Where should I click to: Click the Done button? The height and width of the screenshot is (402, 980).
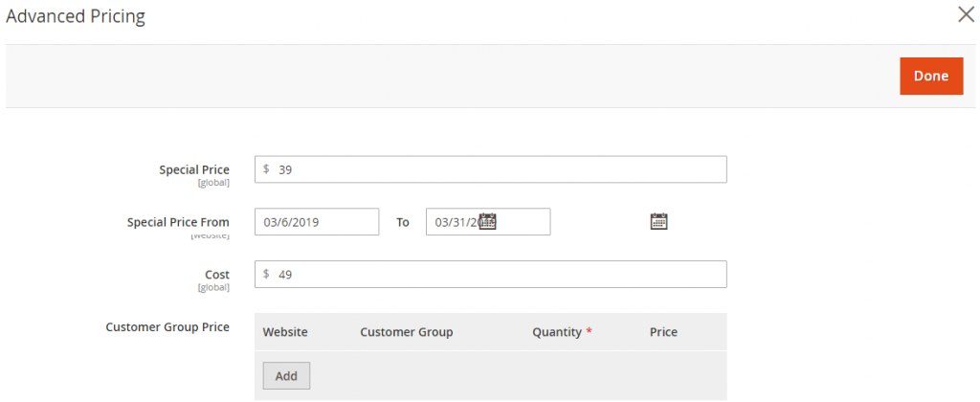pyautogui.click(x=931, y=77)
